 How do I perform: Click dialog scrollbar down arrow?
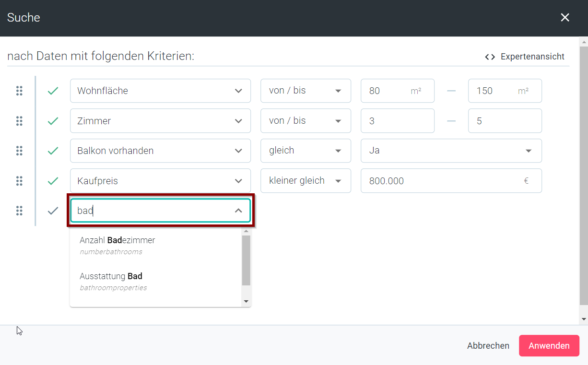pyautogui.click(x=584, y=319)
